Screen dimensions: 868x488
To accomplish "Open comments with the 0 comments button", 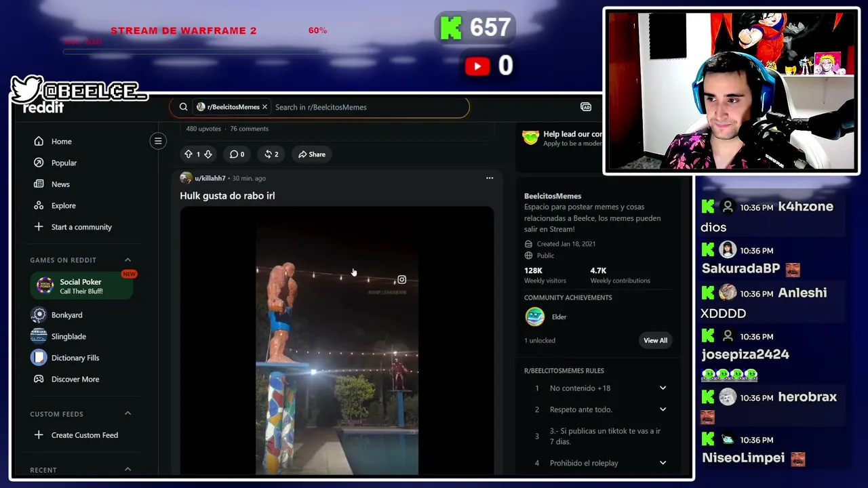I will point(237,155).
